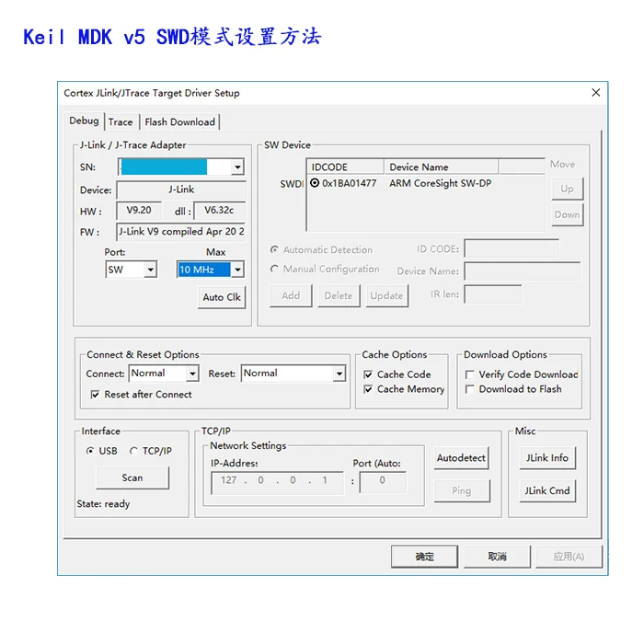Click the Move Up button

[568, 189]
